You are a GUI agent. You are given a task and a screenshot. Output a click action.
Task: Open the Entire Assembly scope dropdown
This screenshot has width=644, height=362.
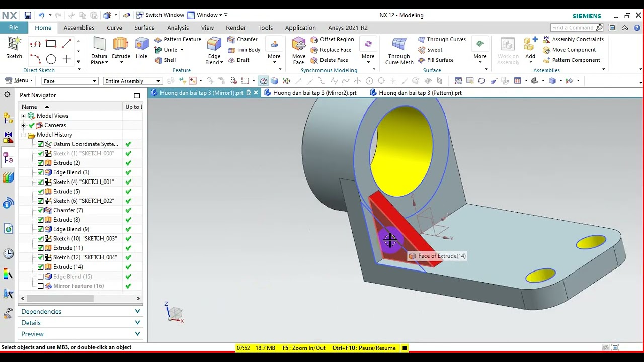coord(132,81)
